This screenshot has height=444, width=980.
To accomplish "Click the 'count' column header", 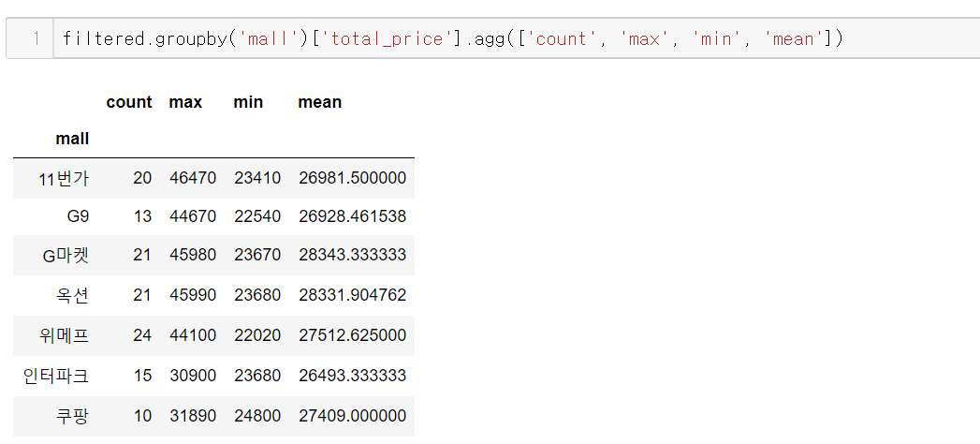I will pos(129,102).
